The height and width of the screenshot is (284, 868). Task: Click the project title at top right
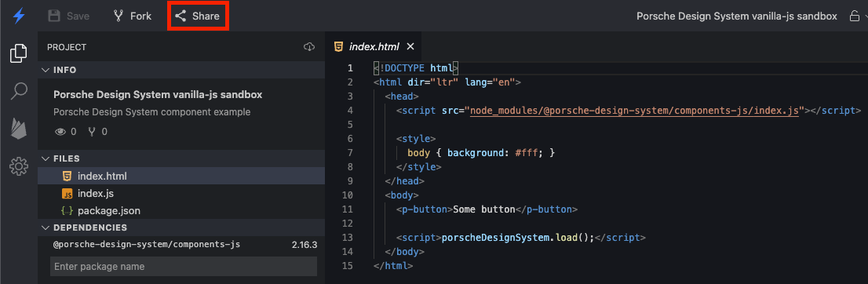pos(736,16)
